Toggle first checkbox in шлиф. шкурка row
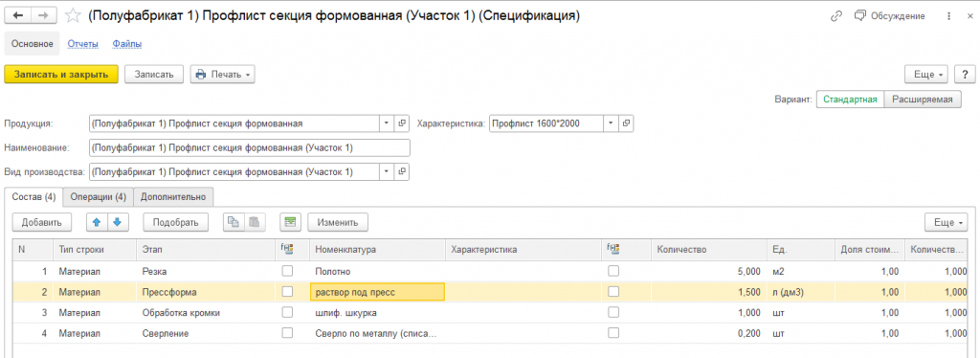The image size is (980, 358). 287,312
